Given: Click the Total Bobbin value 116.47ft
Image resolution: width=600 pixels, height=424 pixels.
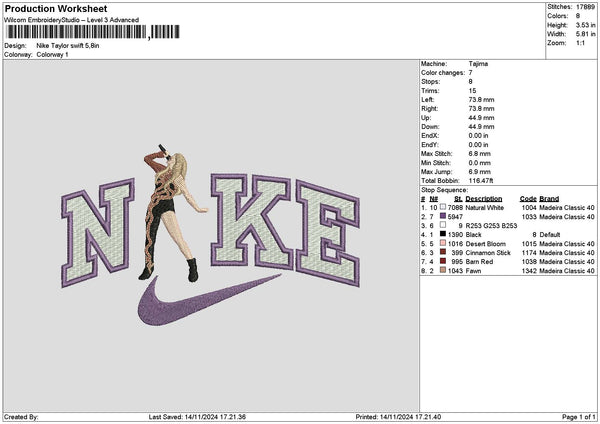Looking at the screenshot, I should (x=481, y=181).
